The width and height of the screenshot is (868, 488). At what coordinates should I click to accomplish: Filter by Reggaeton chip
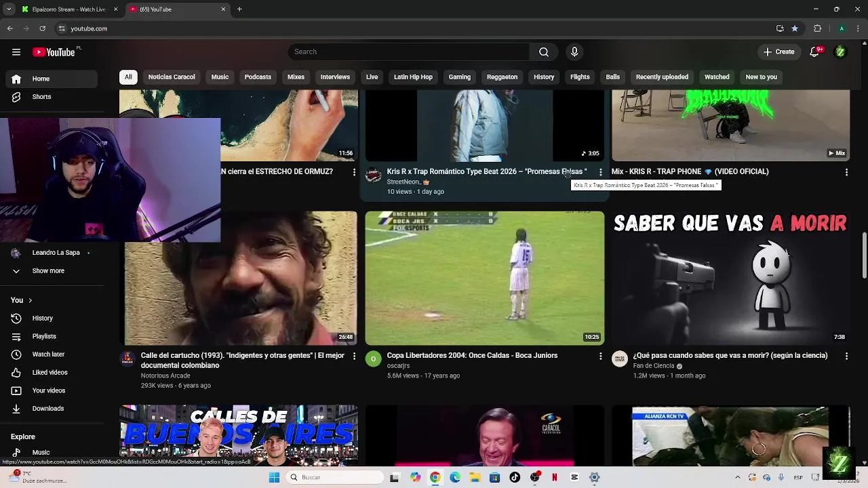point(502,77)
